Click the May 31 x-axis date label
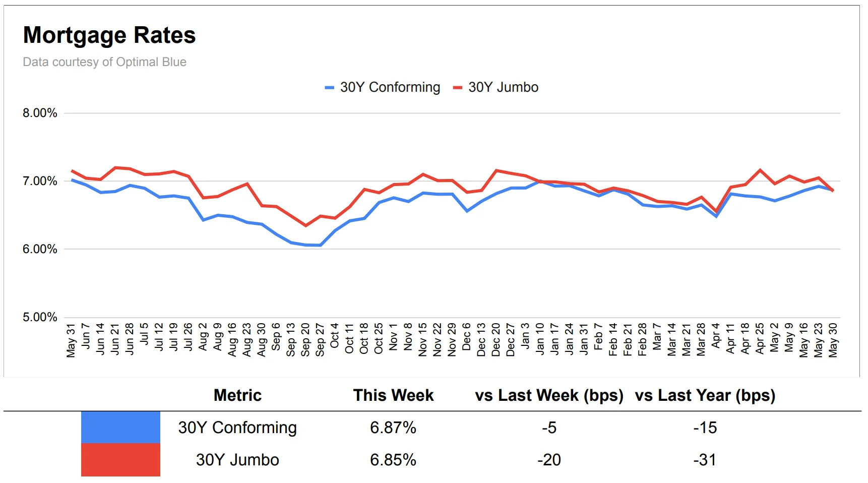Viewport: 868px width, 483px height. click(x=71, y=341)
